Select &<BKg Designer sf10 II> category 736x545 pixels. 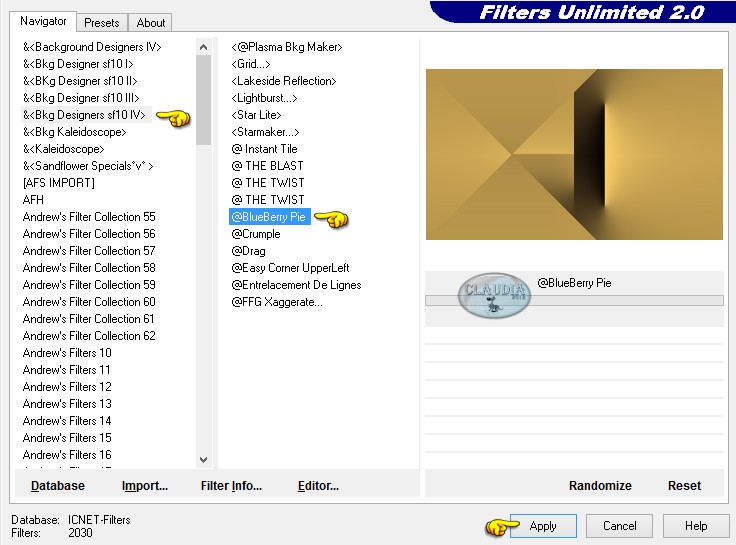click(x=80, y=81)
